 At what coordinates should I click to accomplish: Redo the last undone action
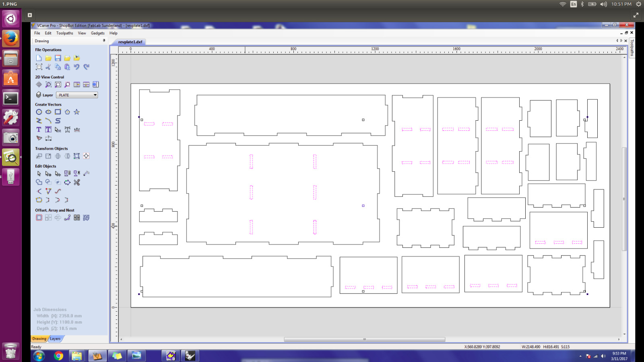point(86,67)
